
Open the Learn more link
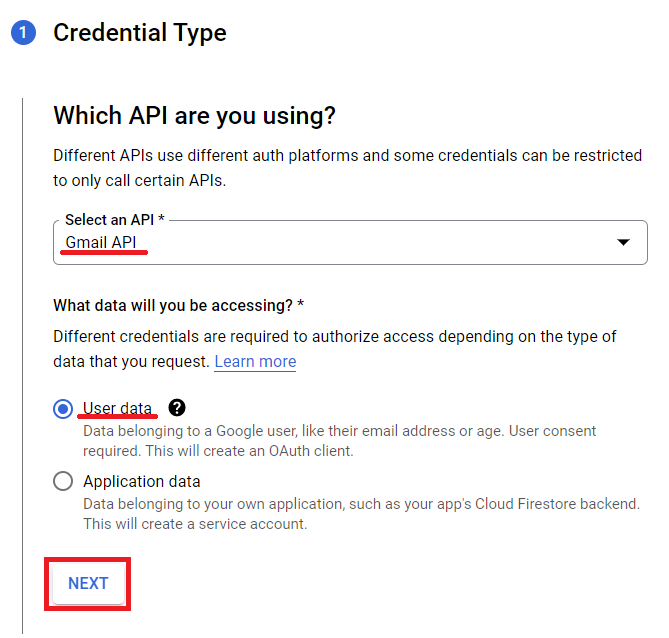pos(255,361)
